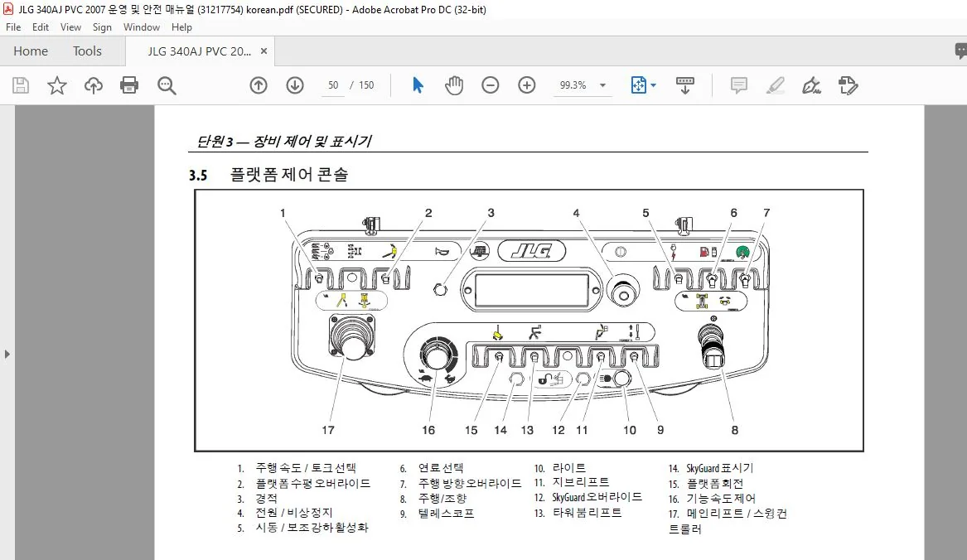
Task: Click legend item 7 주행 방향 오버라이드
Action: point(461,484)
